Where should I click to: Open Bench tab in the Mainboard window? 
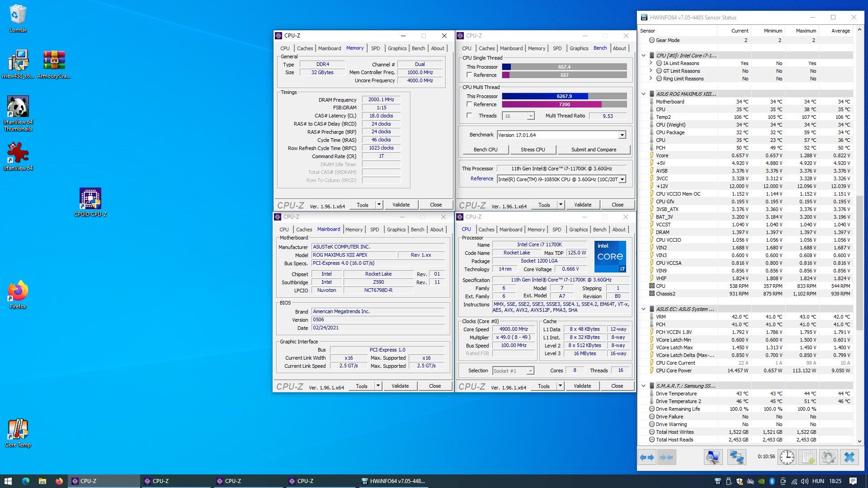pyautogui.click(x=417, y=230)
